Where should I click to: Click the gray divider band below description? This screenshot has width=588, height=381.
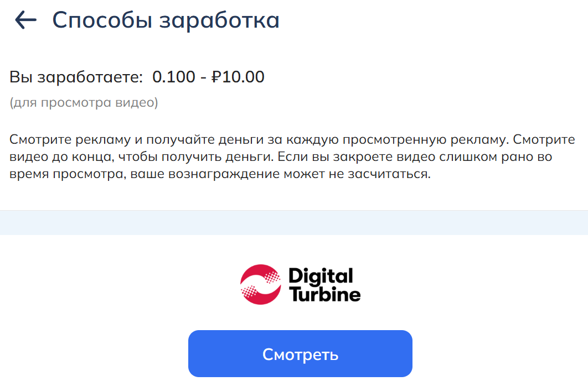tap(293, 220)
